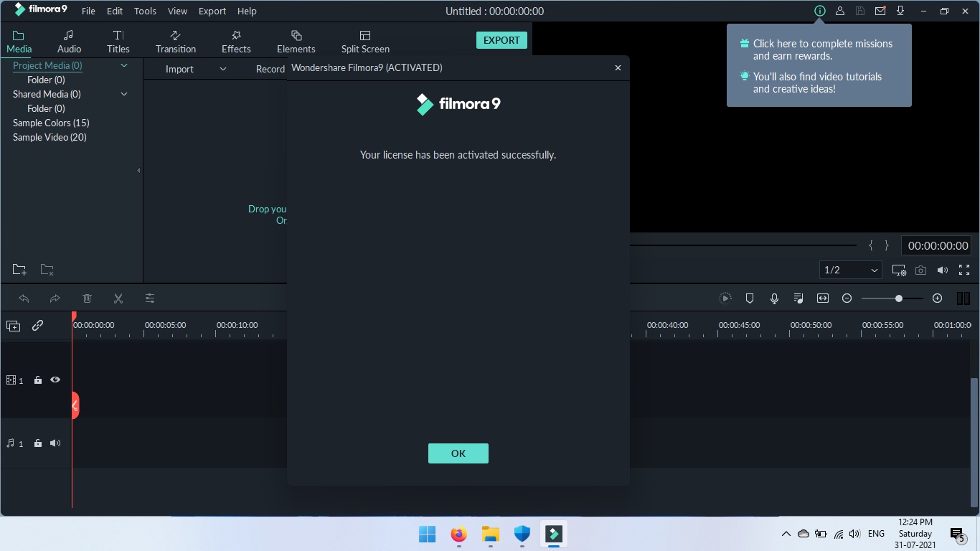Add a marker with the marker icon
The height and width of the screenshot is (551, 980).
(750, 298)
